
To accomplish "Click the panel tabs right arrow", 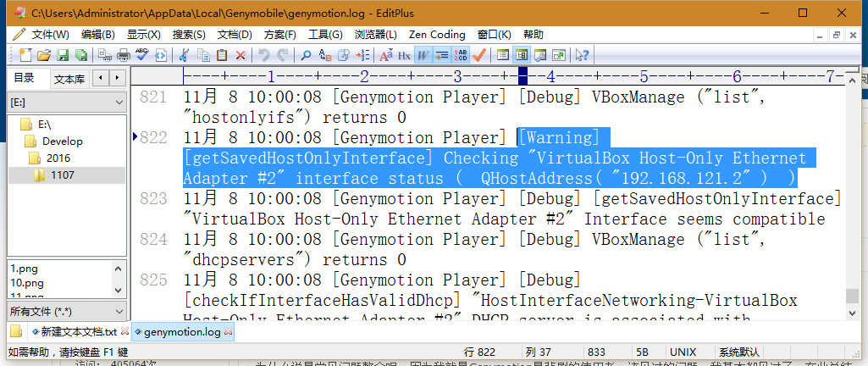I will click(x=117, y=79).
